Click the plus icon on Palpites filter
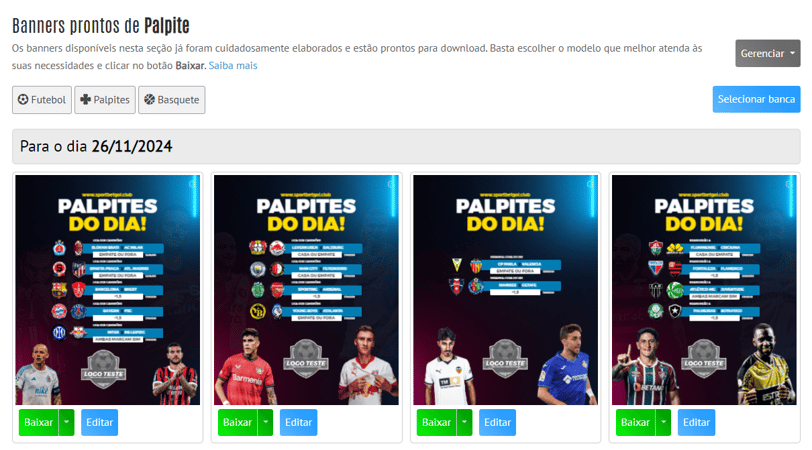812x450 pixels. [85, 99]
